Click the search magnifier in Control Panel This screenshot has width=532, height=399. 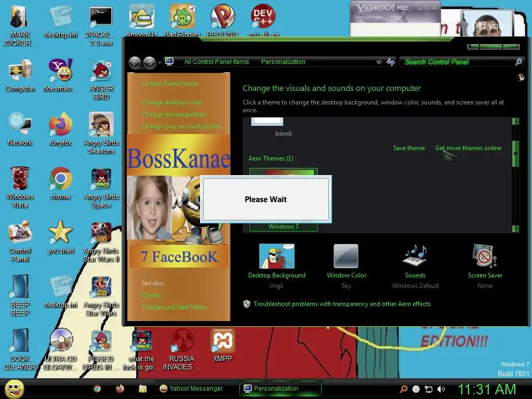pos(519,62)
